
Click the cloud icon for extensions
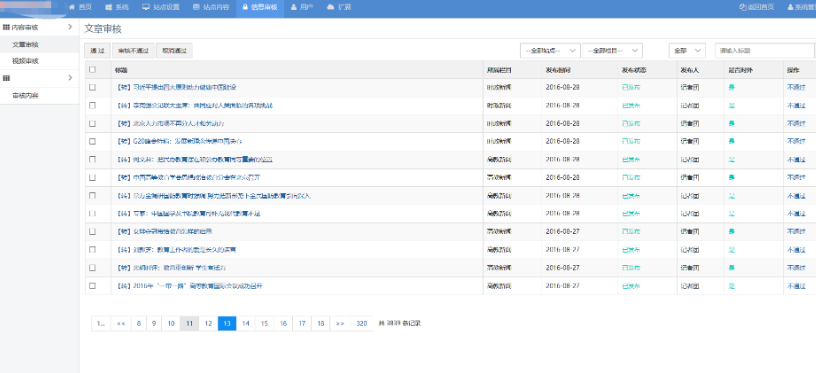pyautogui.click(x=330, y=7)
